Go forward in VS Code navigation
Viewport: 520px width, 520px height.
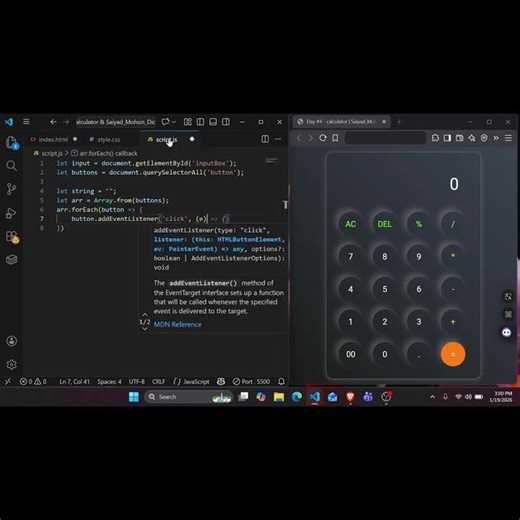pos(66,122)
